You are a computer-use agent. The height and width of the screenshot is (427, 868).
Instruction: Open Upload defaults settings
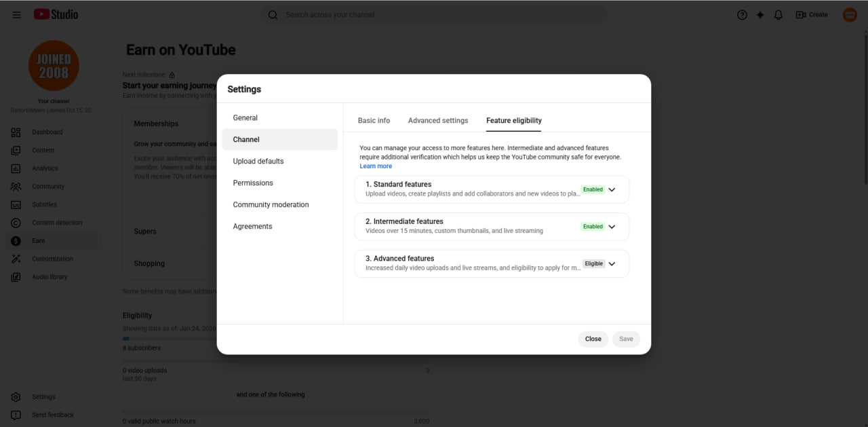point(279,161)
